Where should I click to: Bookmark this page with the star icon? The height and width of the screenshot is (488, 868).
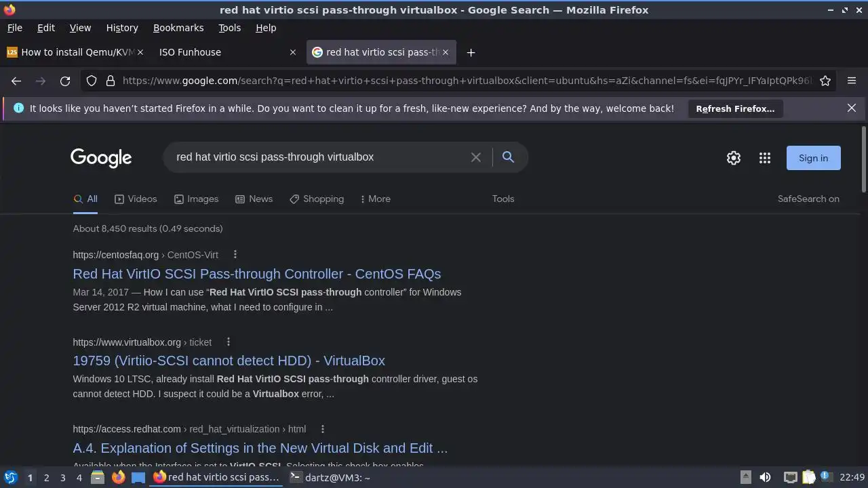(825, 81)
